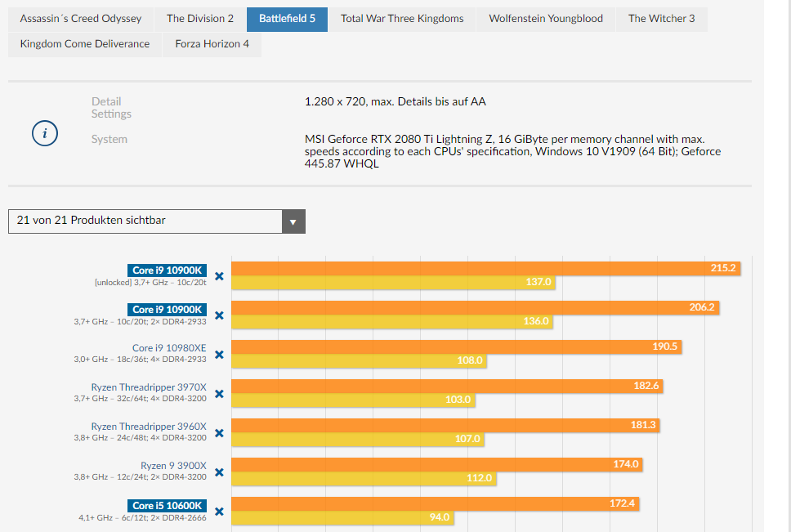Click the '1.280 x 720, max. Details' text

click(x=395, y=102)
